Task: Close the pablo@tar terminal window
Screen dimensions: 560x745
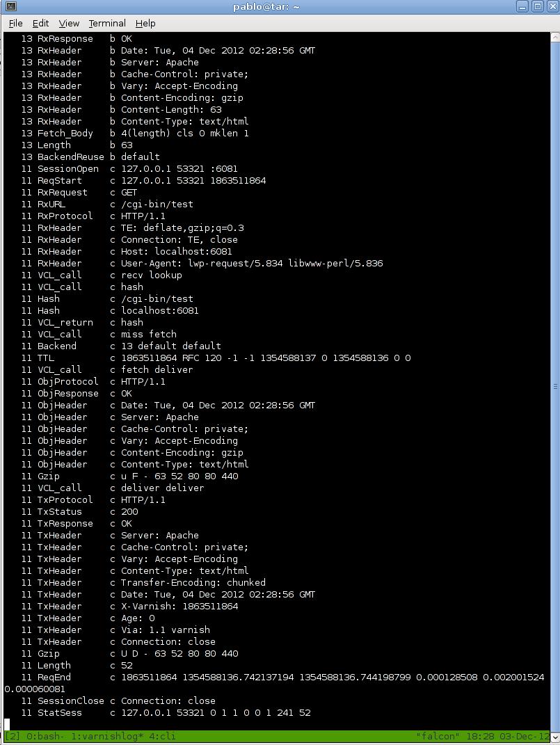Action: pos(550,7)
